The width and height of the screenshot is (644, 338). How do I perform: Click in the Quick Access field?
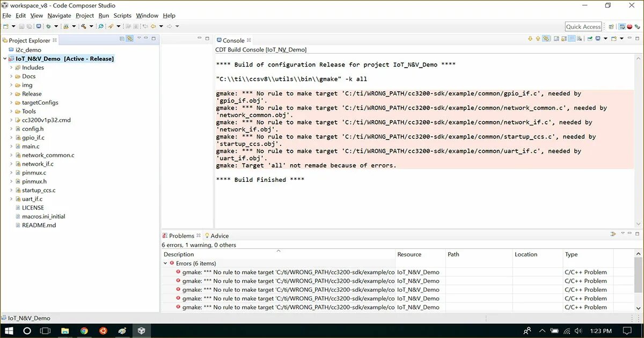[x=583, y=26]
